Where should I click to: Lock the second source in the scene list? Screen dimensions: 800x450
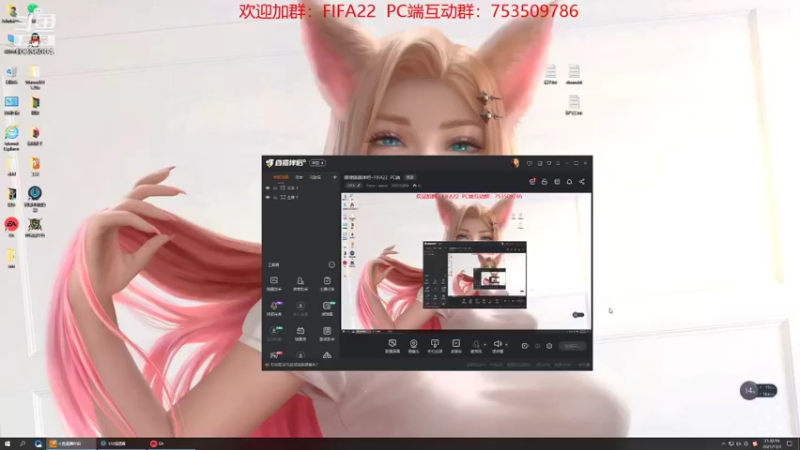click(275, 197)
